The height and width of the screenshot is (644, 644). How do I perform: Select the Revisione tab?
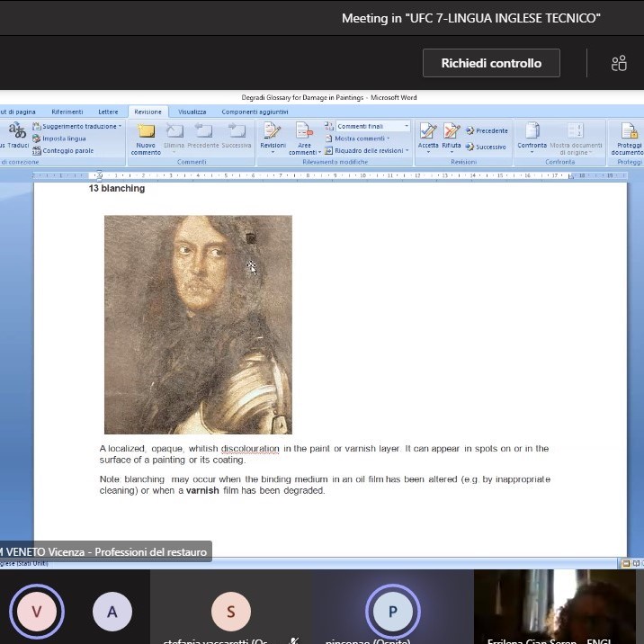[148, 112]
